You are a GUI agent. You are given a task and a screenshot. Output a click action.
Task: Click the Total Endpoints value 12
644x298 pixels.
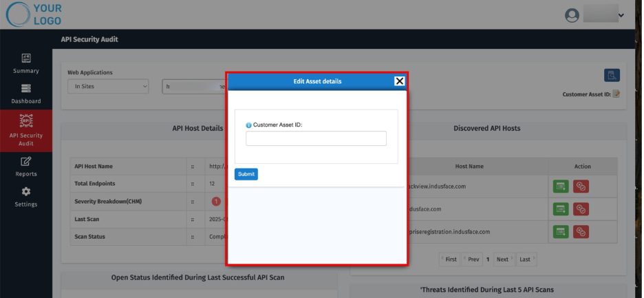pyautogui.click(x=212, y=184)
